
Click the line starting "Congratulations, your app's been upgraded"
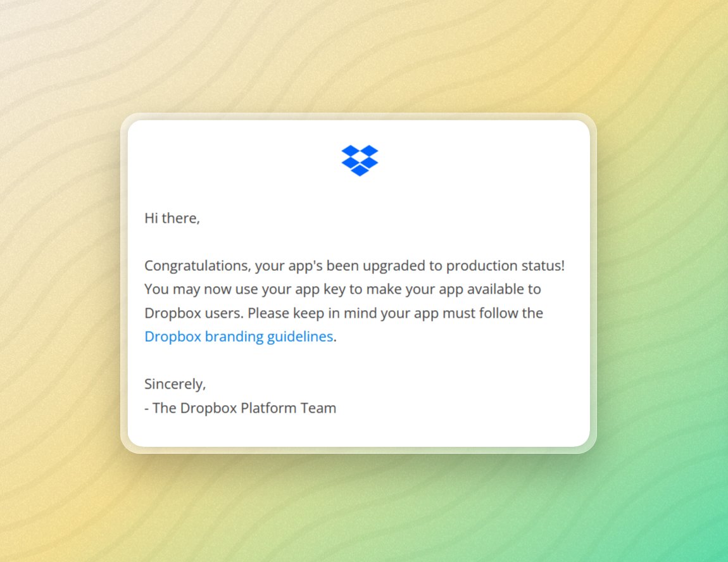pyautogui.click(x=355, y=266)
